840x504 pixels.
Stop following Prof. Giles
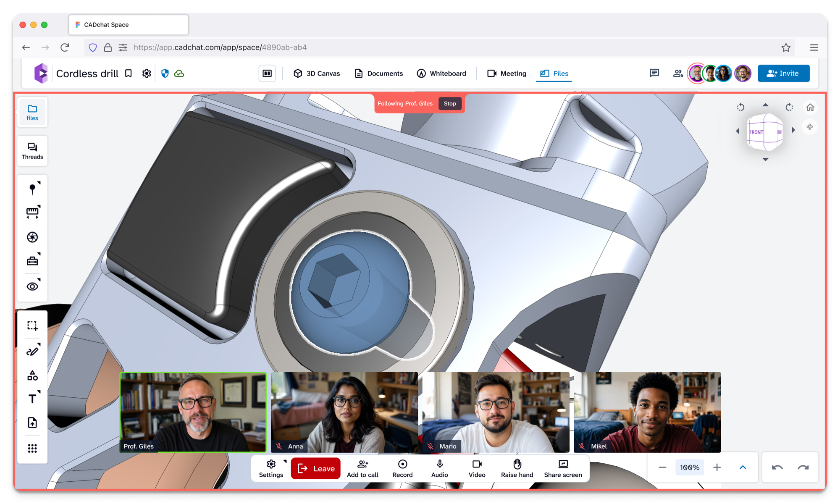[450, 104]
